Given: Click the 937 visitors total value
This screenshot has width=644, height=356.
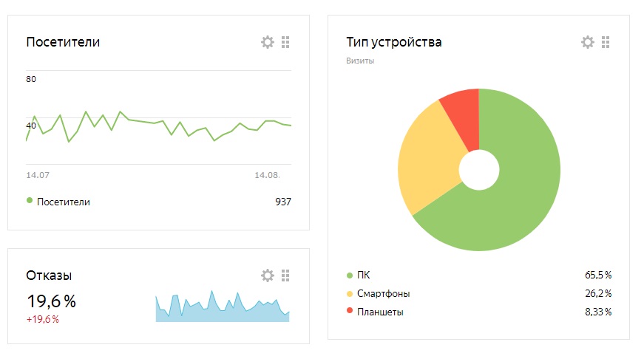Looking at the screenshot, I should tap(282, 202).
